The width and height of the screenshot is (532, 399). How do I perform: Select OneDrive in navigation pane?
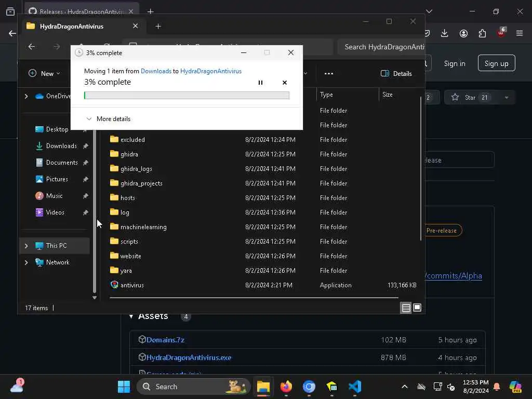pos(54,96)
